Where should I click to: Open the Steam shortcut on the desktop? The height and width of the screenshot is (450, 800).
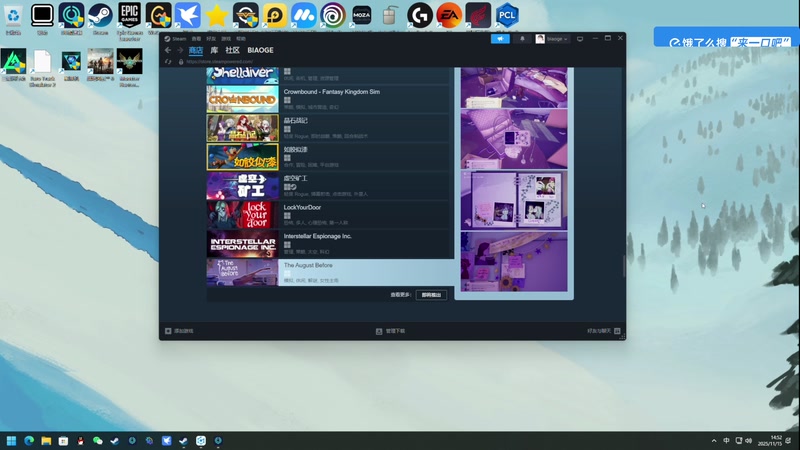tap(100, 18)
